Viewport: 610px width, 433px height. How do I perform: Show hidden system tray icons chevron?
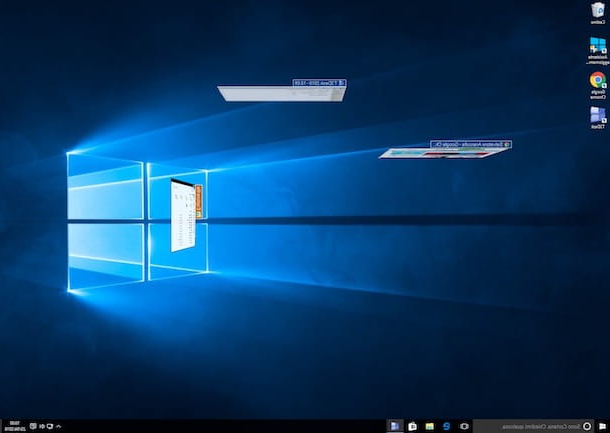click(x=58, y=426)
